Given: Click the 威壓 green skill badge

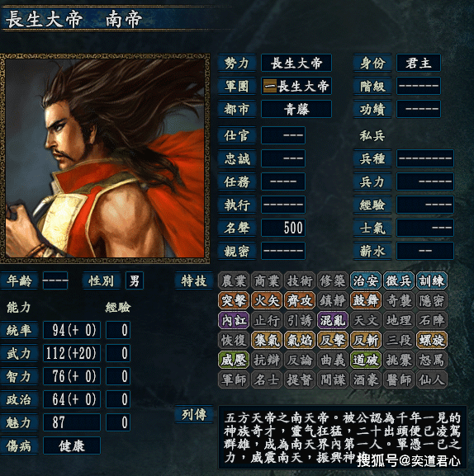Looking at the screenshot, I should 234,360.
